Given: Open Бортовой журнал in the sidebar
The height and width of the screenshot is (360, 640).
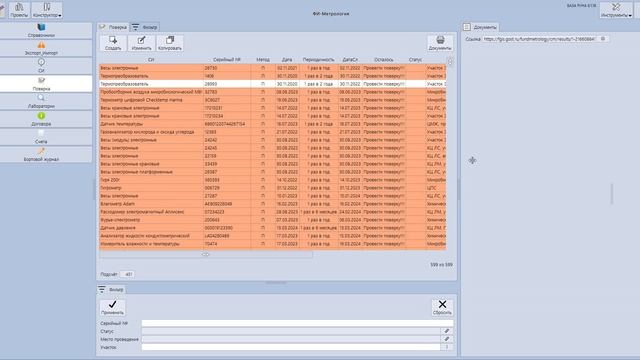Looking at the screenshot, I should click(41, 154).
